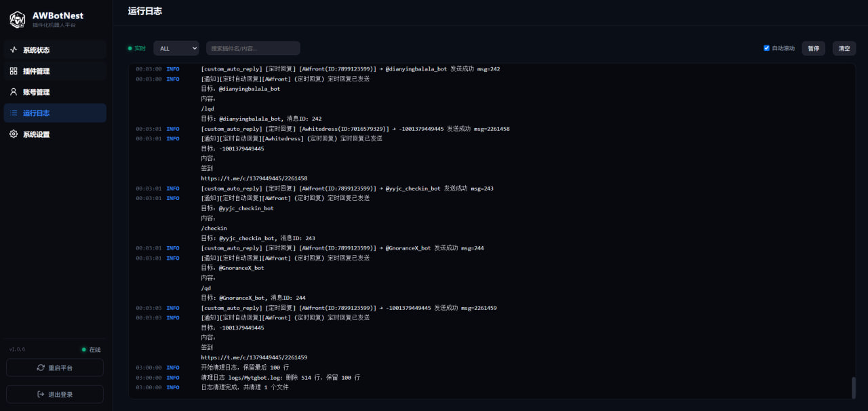Click the AWBotNest logo icon

[18, 20]
